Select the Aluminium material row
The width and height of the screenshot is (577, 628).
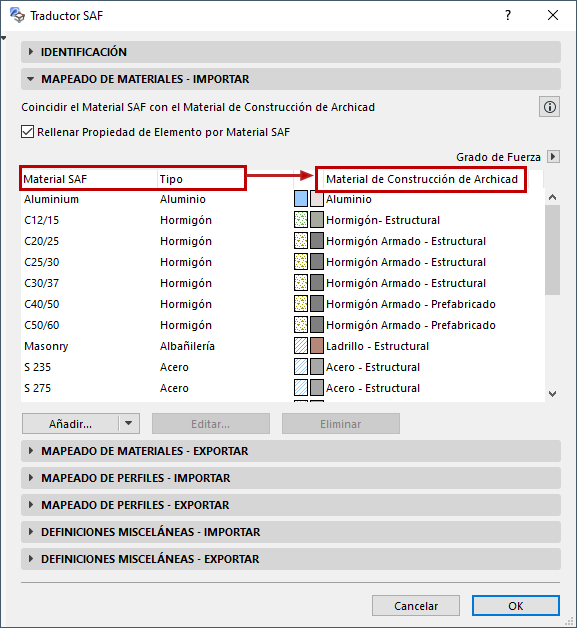click(283, 199)
